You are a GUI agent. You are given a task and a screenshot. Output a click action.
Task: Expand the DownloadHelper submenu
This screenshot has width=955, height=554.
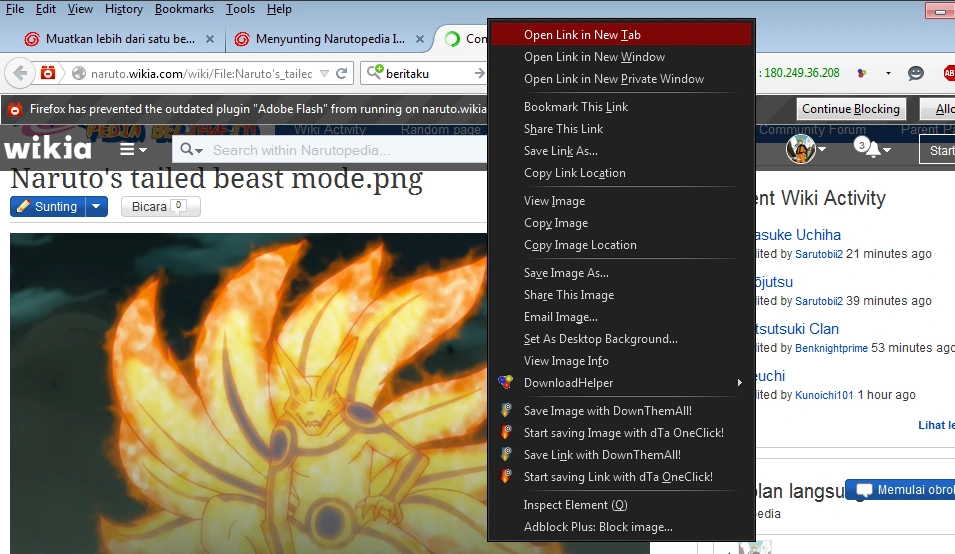[x=621, y=382]
